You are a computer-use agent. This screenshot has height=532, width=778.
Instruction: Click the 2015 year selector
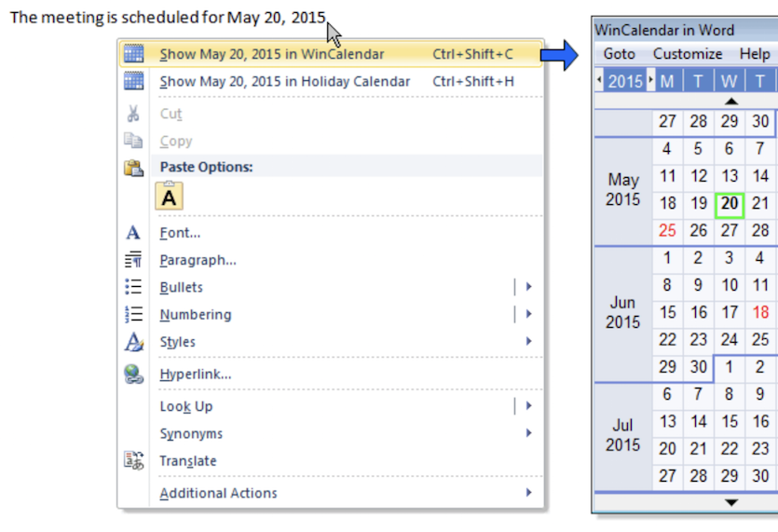pyautogui.click(x=625, y=81)
